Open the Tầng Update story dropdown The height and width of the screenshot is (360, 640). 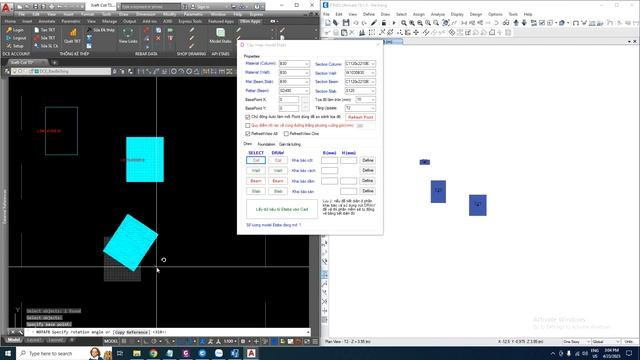click(x=360, y=108)
